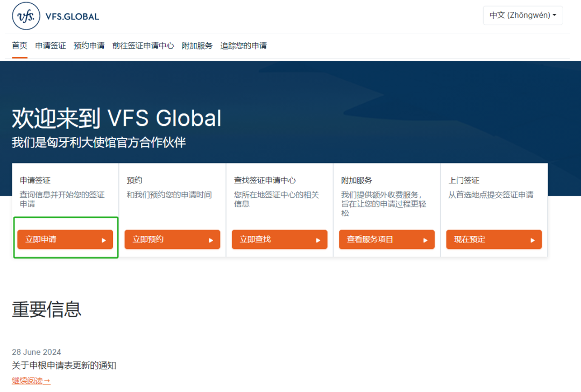581x392 pixels.
Task: Click the arrow icon on 查看服务项目
Action: (426, 240)
